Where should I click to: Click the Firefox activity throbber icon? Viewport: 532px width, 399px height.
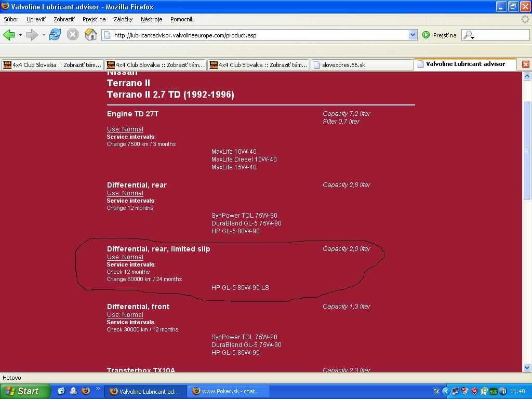(x=525, y=19)
